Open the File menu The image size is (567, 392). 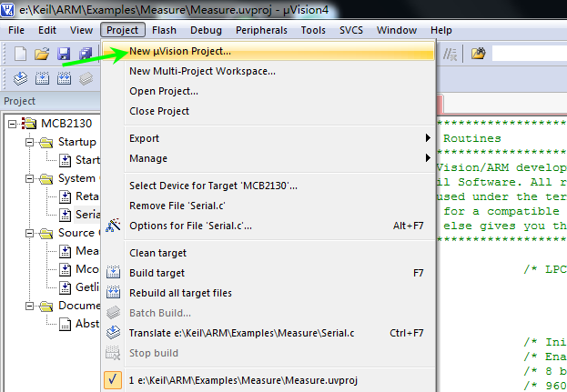(16, 30)
